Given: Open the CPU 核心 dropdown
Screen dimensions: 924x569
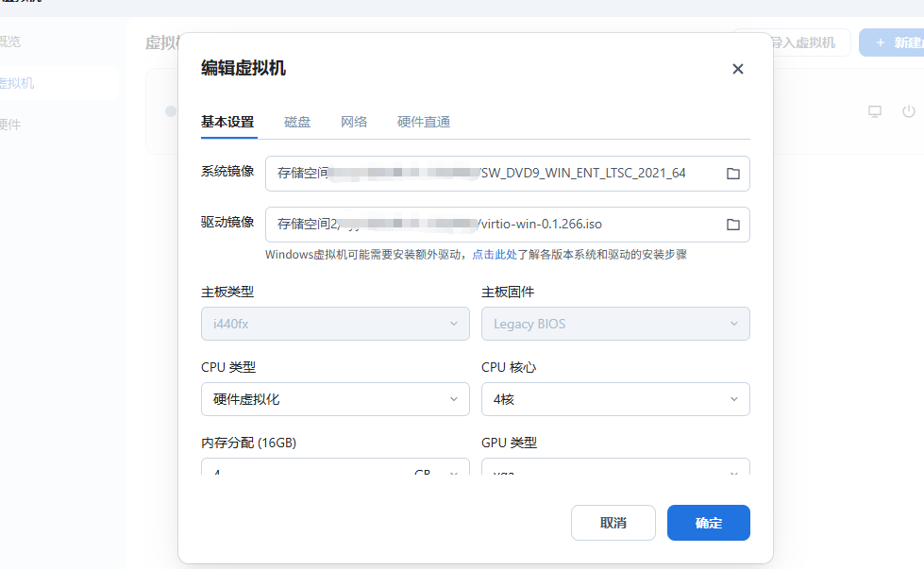Looking at the screenshot, I should [x=615, y=399].
